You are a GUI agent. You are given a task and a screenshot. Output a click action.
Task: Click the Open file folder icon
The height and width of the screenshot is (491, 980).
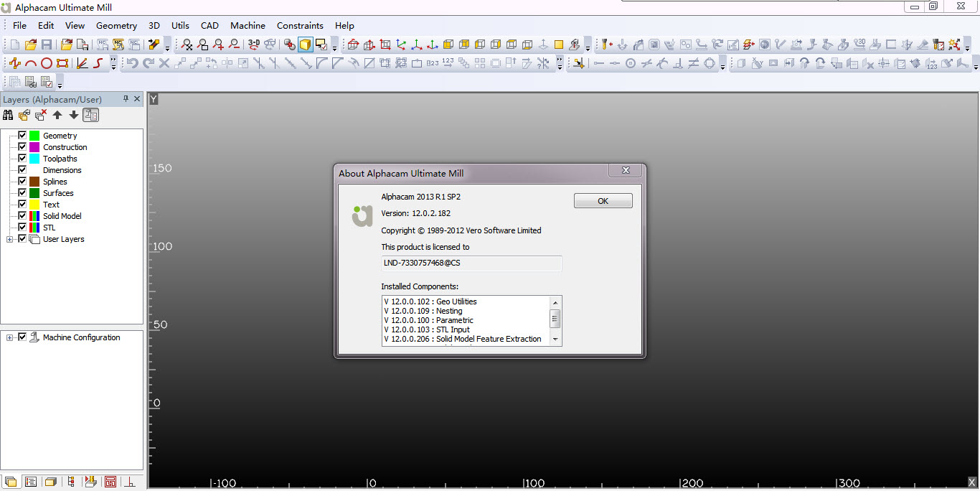(x=31, y=45)
